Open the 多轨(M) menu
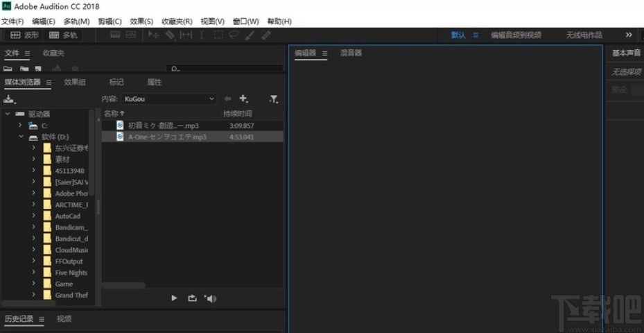The width and height of the screenshot is (644, 333). 76,22
